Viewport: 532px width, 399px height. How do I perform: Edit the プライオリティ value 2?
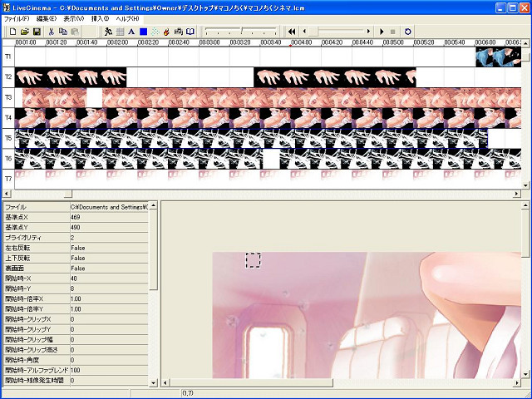tap(109, 238)
